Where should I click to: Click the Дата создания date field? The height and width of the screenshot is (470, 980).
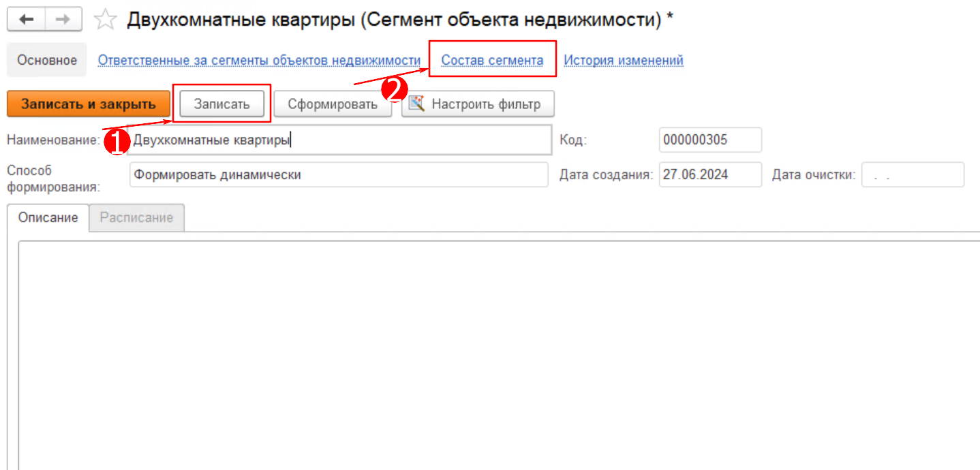(709, 174)
